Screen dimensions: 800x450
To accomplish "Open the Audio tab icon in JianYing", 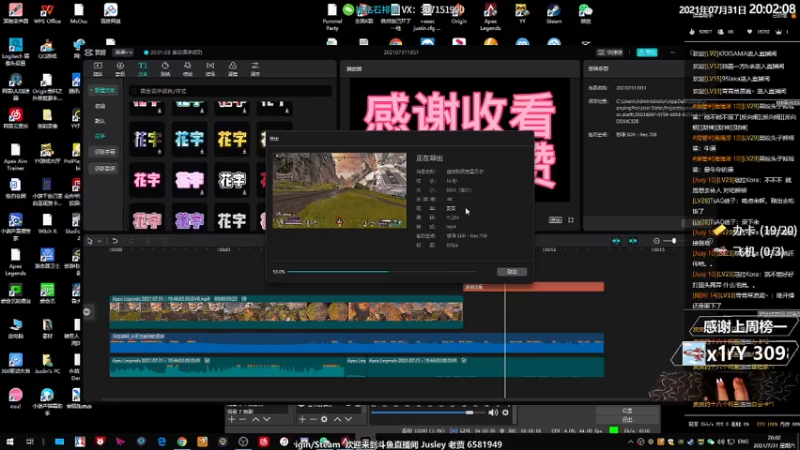I will pos(120,68).
